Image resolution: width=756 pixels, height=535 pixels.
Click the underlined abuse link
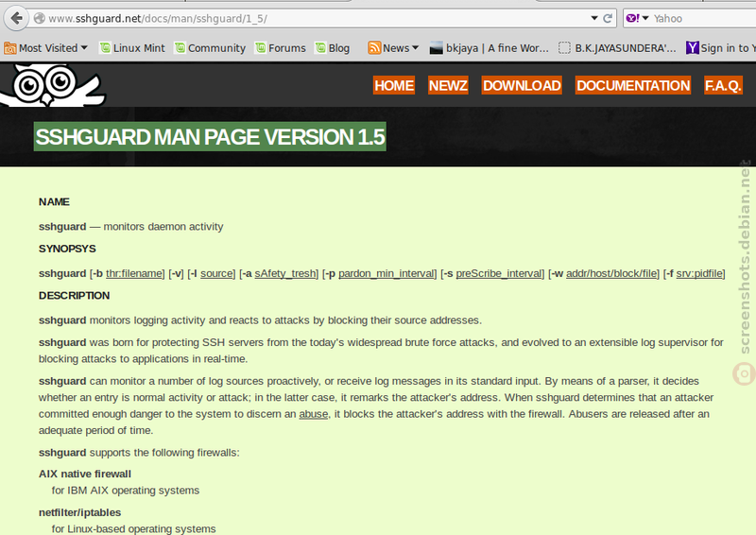(x=314, y=414)
